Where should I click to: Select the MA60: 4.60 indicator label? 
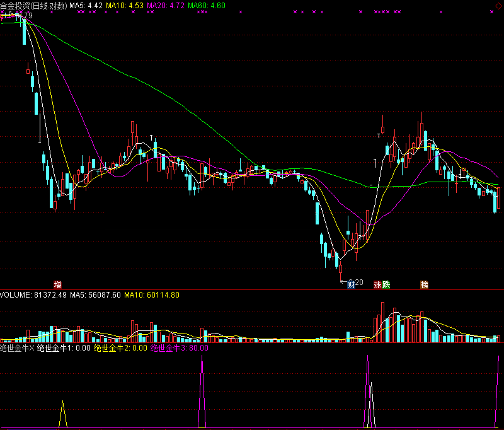(x=207, y=6)
